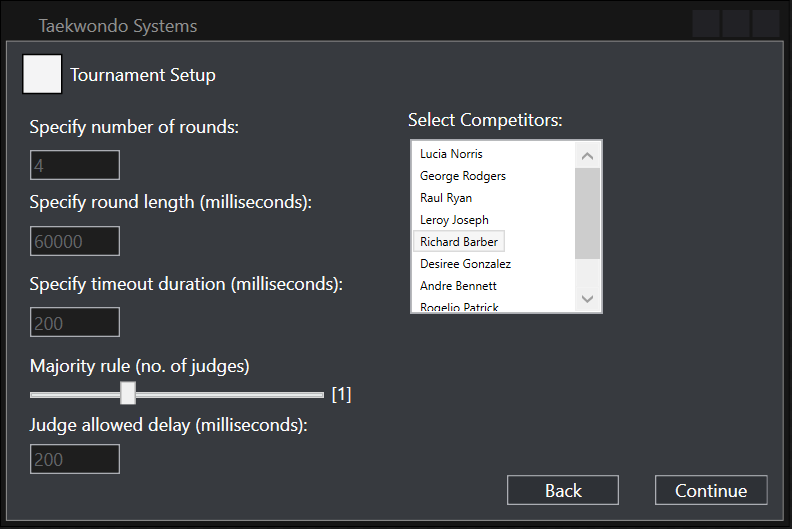Select Desiree Gonzalez from the list
The image size is (792, 529).
tap(465, 264)
